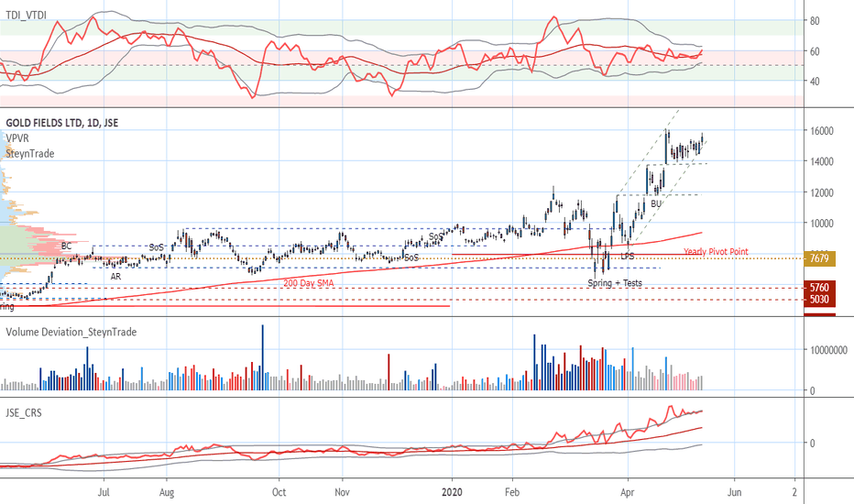Select the Yearly Pivot Point label
Image resolution: width=854 pixels, height=504 pixels.
coord(716,252)
